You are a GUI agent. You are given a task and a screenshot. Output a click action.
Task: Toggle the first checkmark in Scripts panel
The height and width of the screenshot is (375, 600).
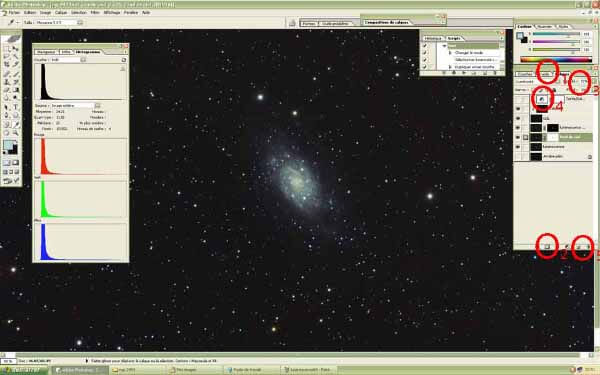425,46
